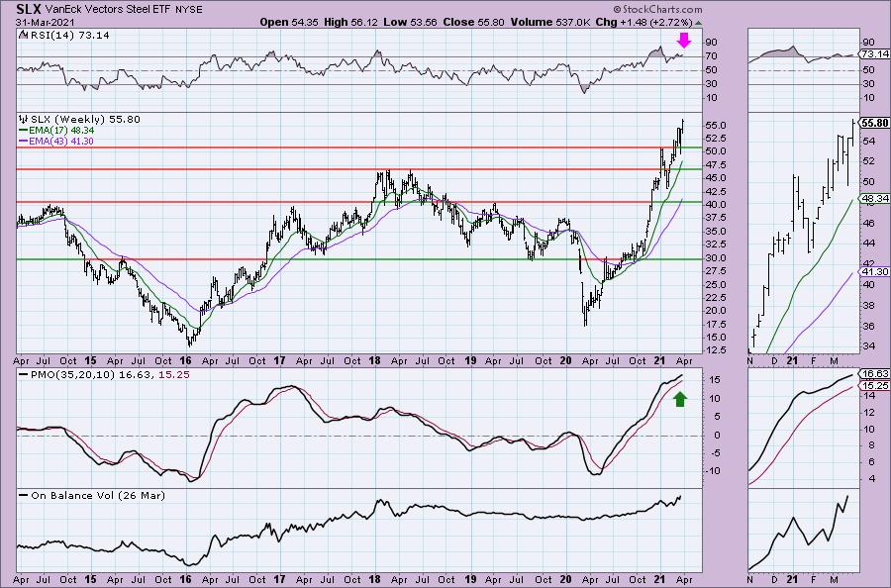Click the boxed 55.80 price tag in the side panel

[875, 123]
